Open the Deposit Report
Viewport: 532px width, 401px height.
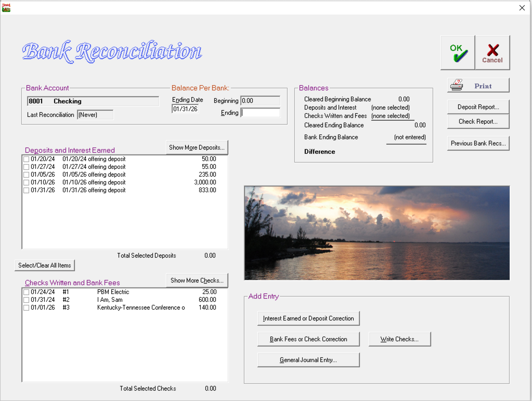click(x=478, y=107)
